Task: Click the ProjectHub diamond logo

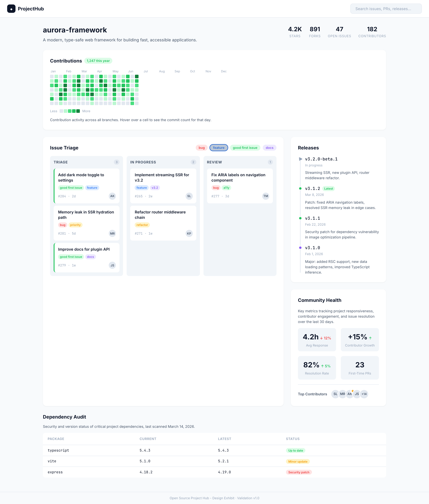Action: [12, 9]
